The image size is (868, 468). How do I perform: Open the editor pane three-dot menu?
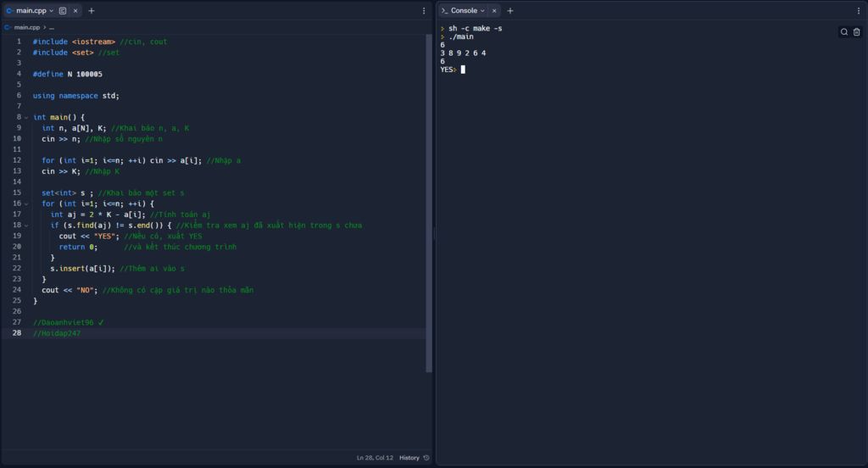[424, 11]
